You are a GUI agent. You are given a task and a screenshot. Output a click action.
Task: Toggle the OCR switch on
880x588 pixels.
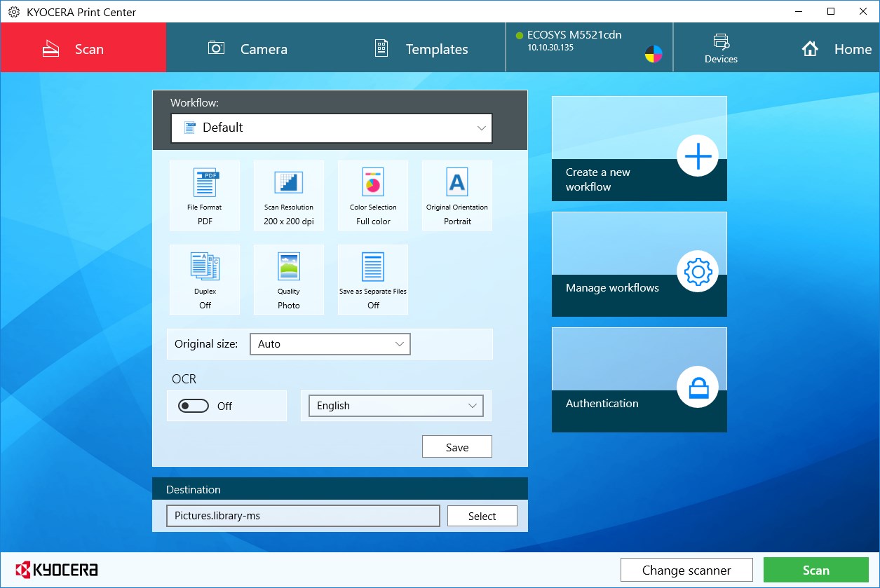(x=194, y=406)
